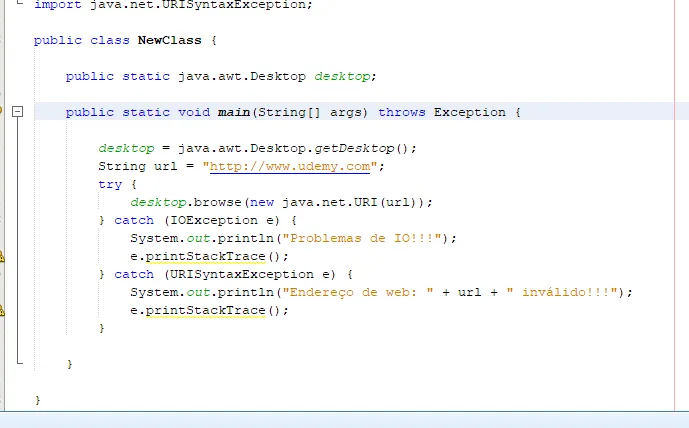
Task: Click warning icon beside URISyntaxException printStackTrace line
Action: click(x=1, y=311)
